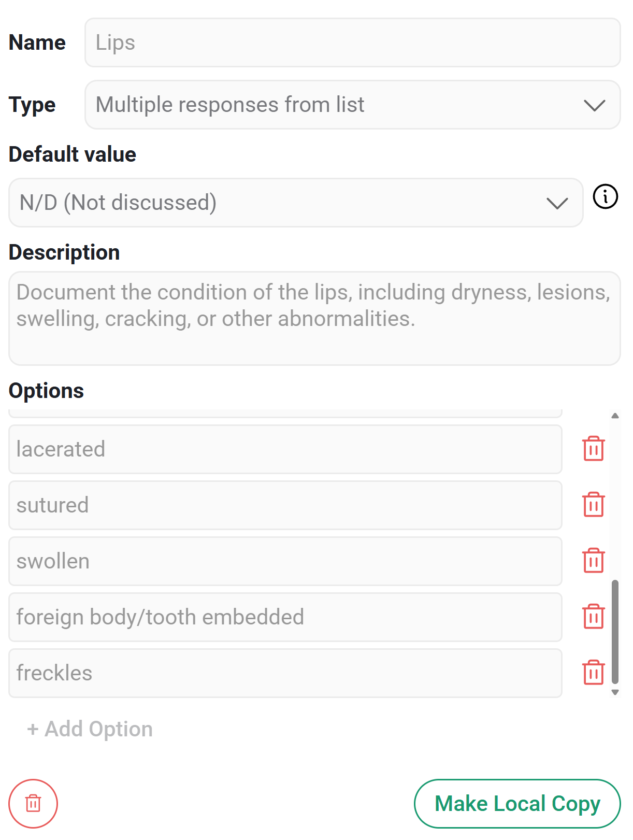Viewport: 633px width, 840px height.
Task: Delete the "sutured" option
Action: [593, 505]
